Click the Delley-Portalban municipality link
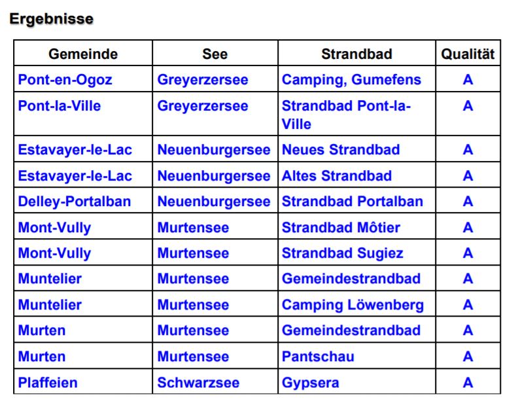 coord(74,201)
